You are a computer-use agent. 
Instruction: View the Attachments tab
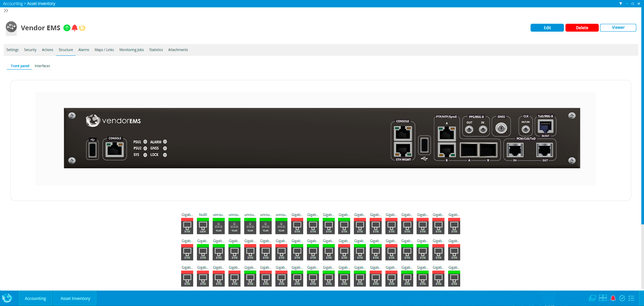[178, 50]
